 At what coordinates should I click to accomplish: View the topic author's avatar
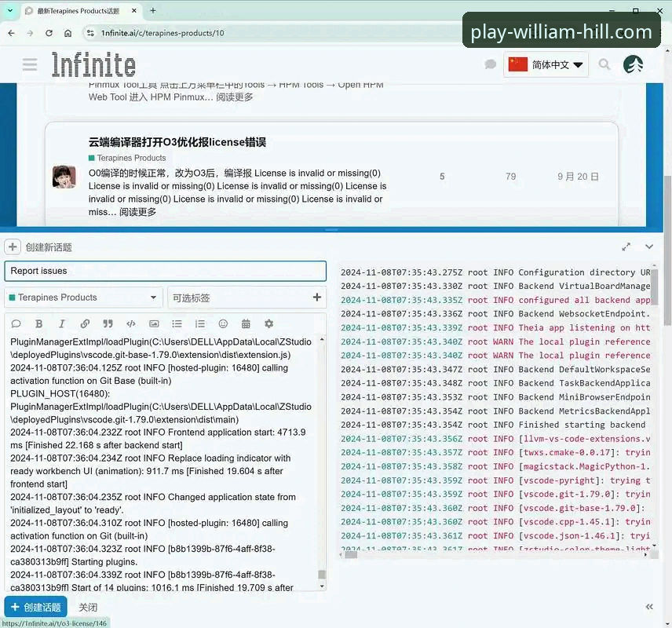[x=64, y=177]
